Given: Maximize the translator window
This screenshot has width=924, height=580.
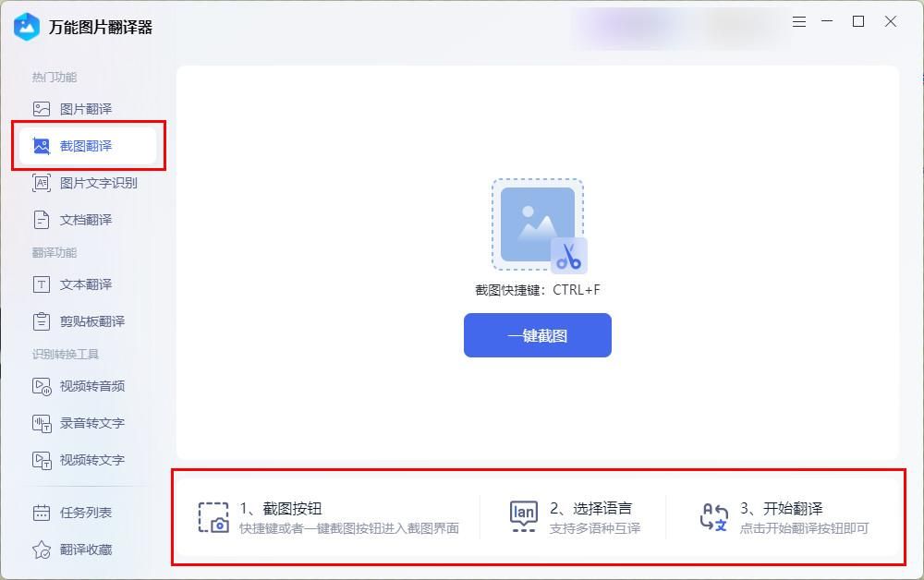Looking at the screenshot, I should tap(858, 22).
